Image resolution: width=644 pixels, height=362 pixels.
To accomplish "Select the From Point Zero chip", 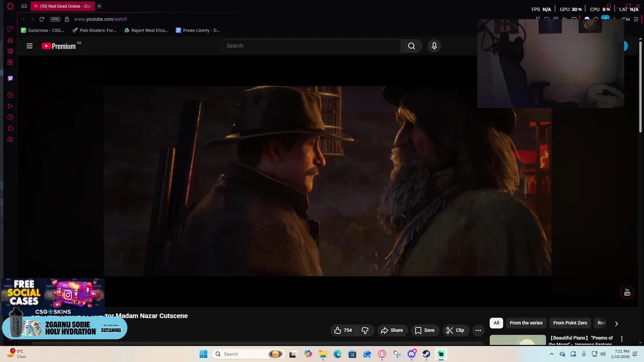I will click(x=570, y=323).
